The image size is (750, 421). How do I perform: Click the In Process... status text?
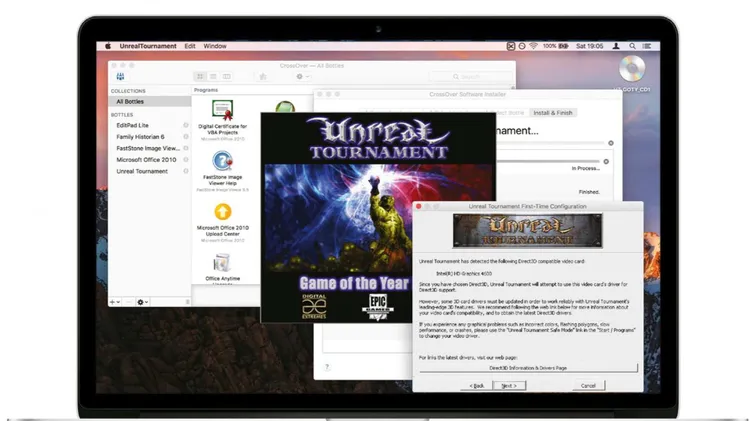585,168
